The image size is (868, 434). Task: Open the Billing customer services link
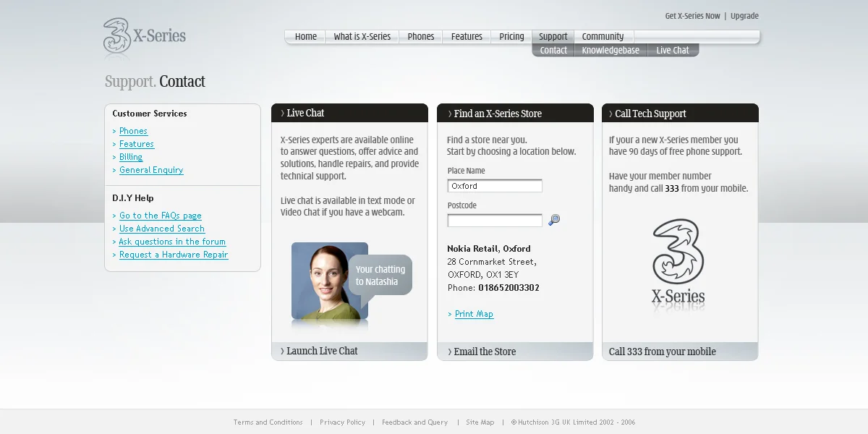click(x=131, y=157)
